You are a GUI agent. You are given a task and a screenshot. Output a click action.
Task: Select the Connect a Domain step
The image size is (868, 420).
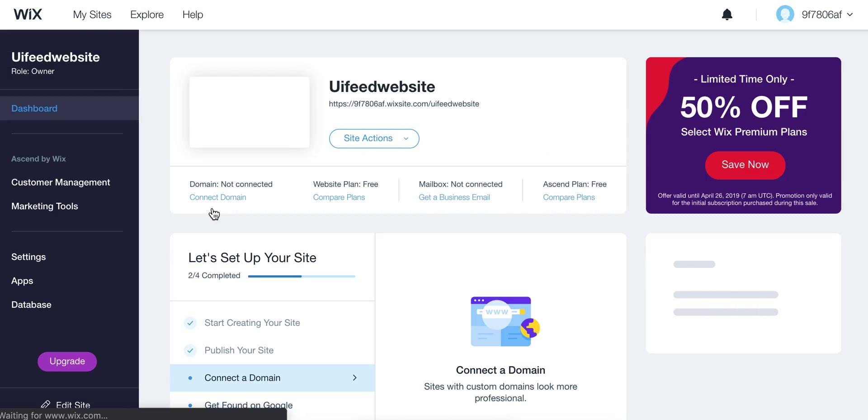tap(272, 378)
